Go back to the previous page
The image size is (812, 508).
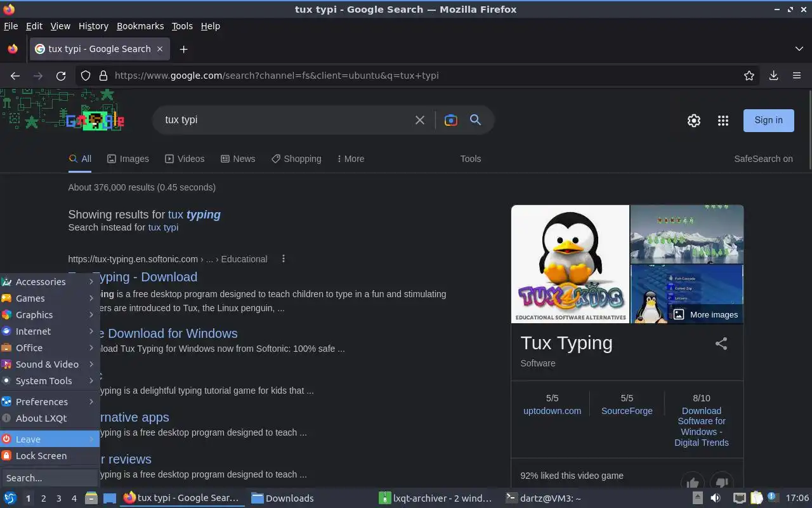[x=15, y=76]
